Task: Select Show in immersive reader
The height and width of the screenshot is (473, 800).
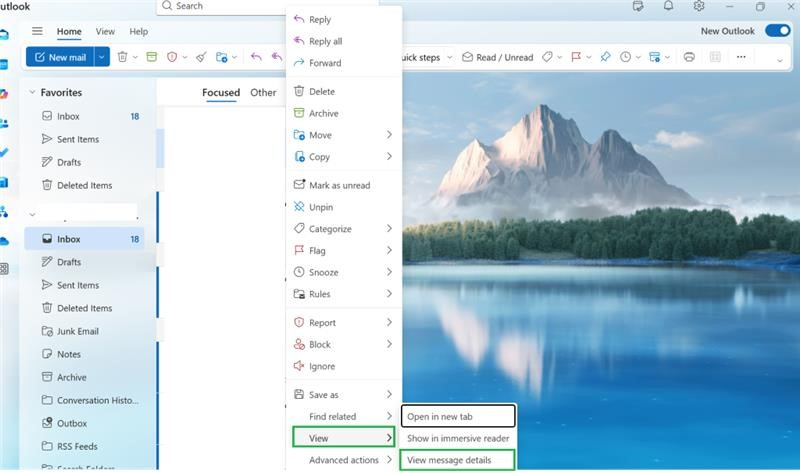Action: (x=458, y=438)
